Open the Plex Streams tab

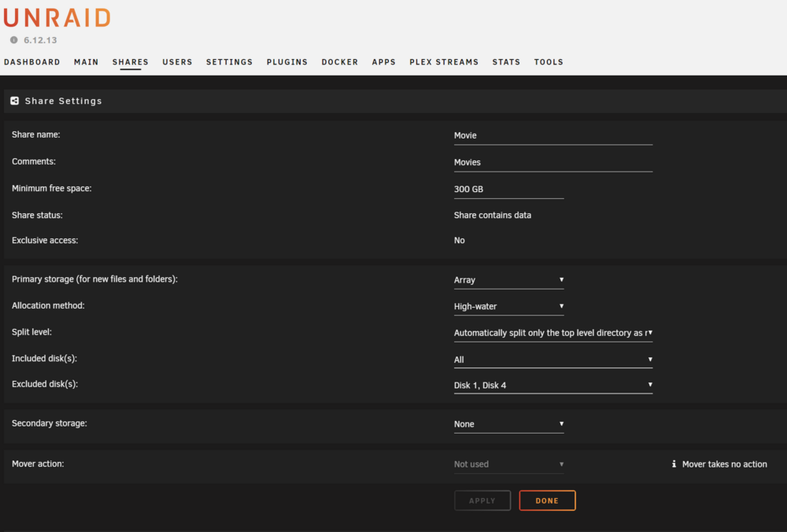pyautogui.click(x=444, y=62)
